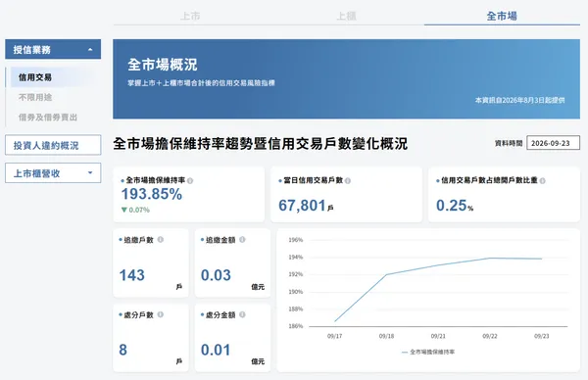The width and height of the screenshot is (588, 380).
Task: Click info icon beside 全市場擔保維持率
Action: [x=190, y=180]
